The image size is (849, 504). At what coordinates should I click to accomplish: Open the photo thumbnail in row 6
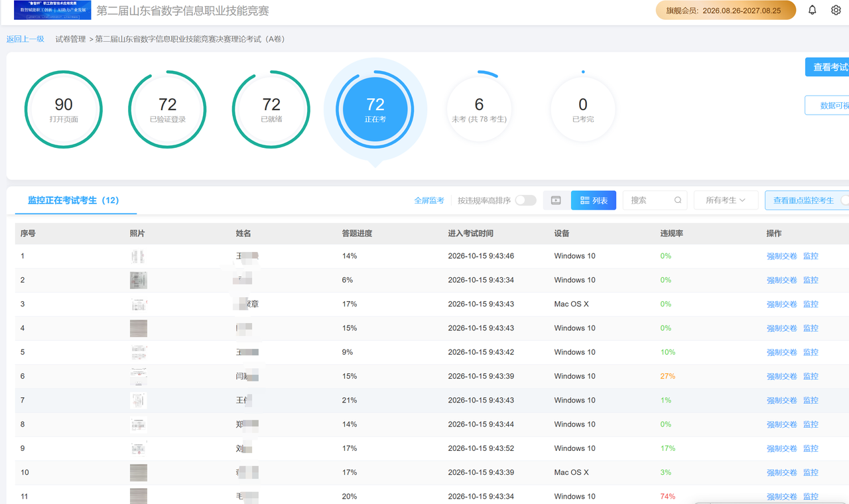pos(139,376)
